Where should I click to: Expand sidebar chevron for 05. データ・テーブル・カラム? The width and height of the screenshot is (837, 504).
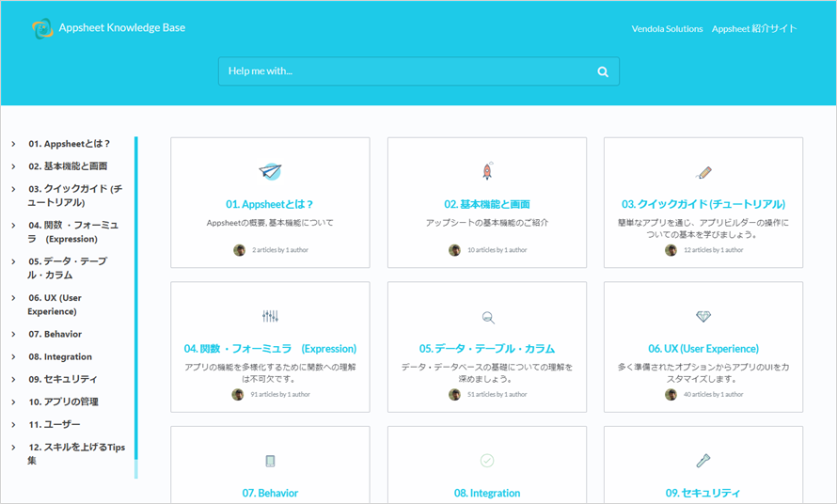coord(13,261)
